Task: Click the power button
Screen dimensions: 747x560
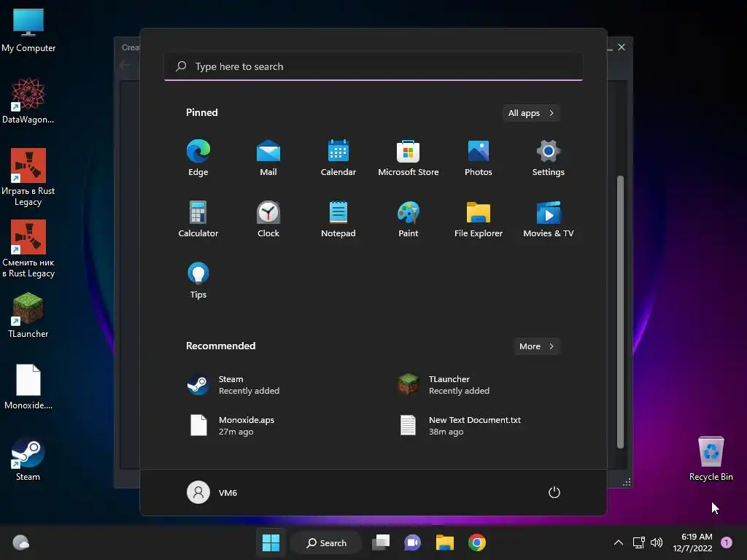Action: click(x=554, y=492)
